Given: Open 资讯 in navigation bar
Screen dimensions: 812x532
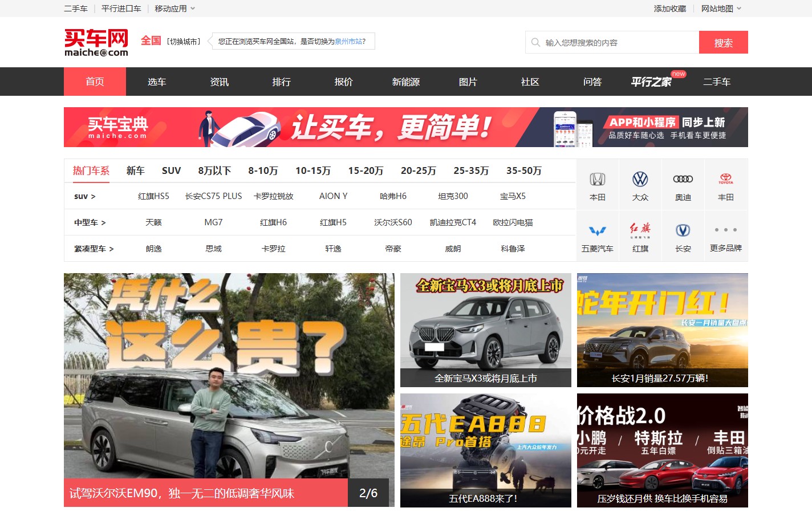Looking at the screenshot, I should click(219, 82).
